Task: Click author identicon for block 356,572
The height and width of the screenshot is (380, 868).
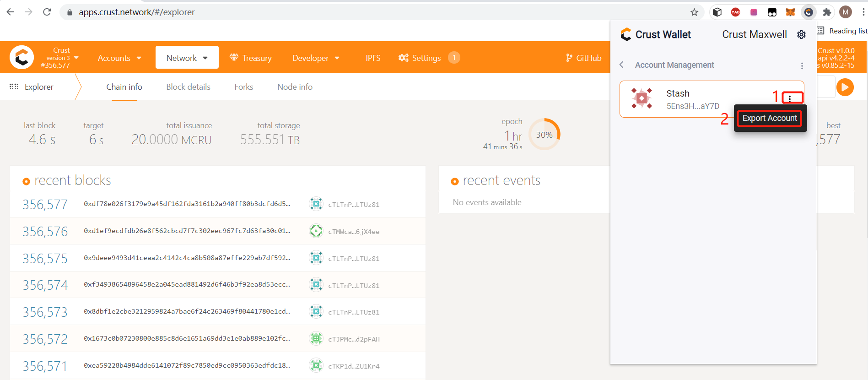Action: point(316,338)
